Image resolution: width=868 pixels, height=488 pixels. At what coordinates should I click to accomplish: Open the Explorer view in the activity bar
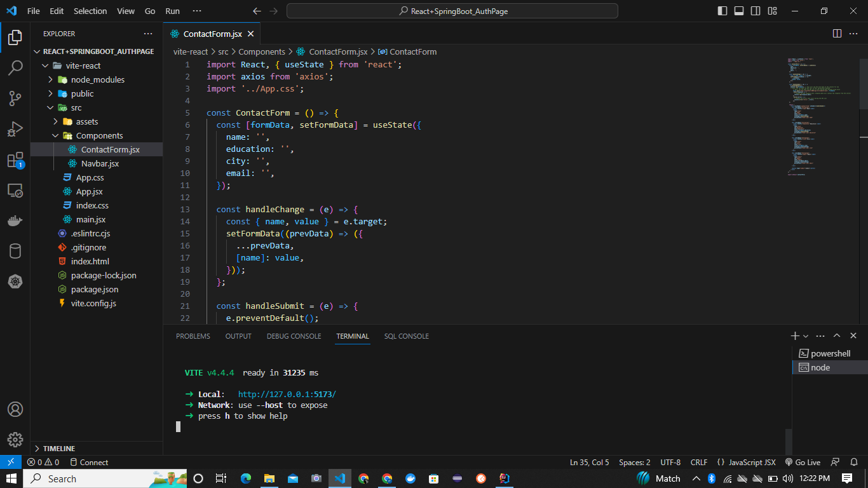[x=15, y=37]
